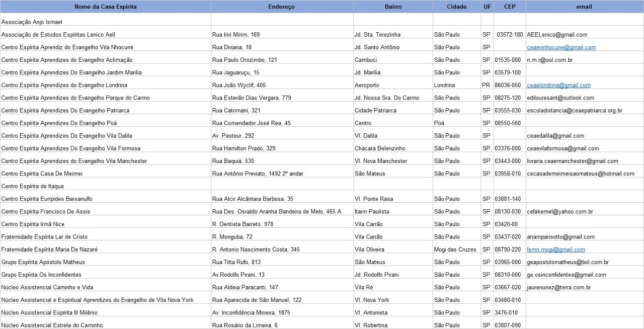
Task: Click the 'Av. Inconfidência Mineira, 1875' cell
Action: (x=251, y=312)
